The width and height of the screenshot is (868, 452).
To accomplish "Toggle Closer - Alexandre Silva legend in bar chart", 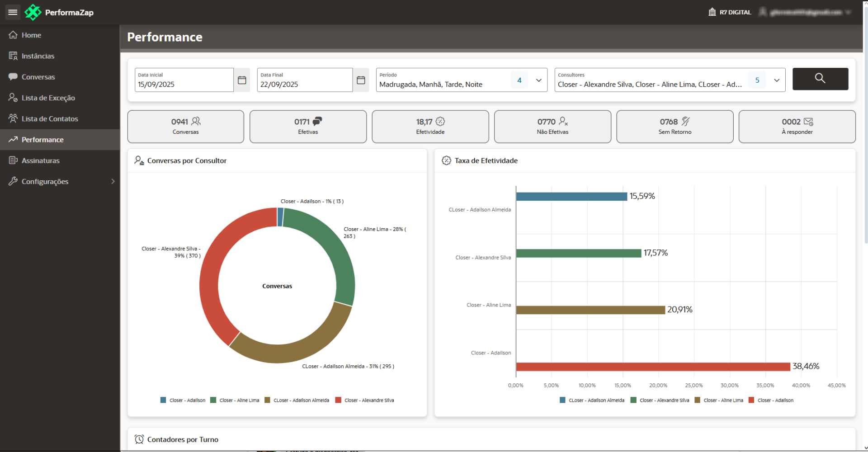I will [x=660, y=400].
